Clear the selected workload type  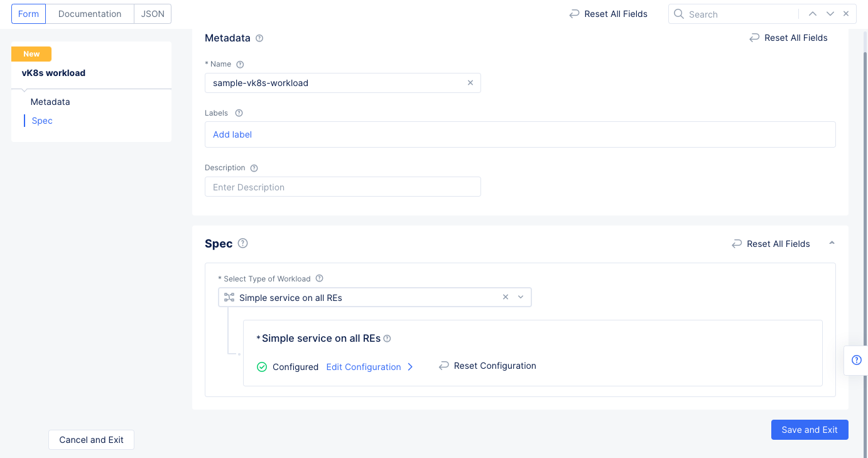(x=506, y=298)
